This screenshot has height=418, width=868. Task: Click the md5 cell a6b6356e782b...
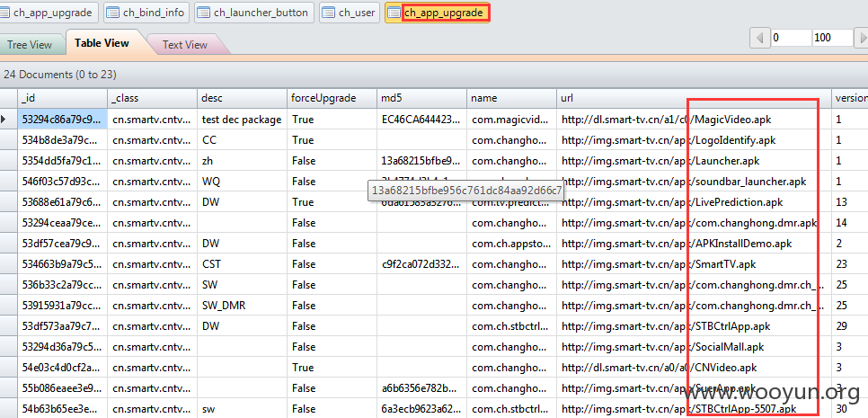click(x=421, y=388)
